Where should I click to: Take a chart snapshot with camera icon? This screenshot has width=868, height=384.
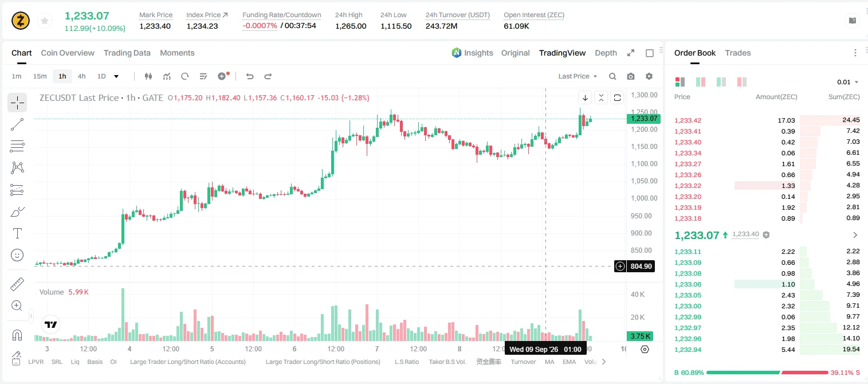click(x=631, y=76)
